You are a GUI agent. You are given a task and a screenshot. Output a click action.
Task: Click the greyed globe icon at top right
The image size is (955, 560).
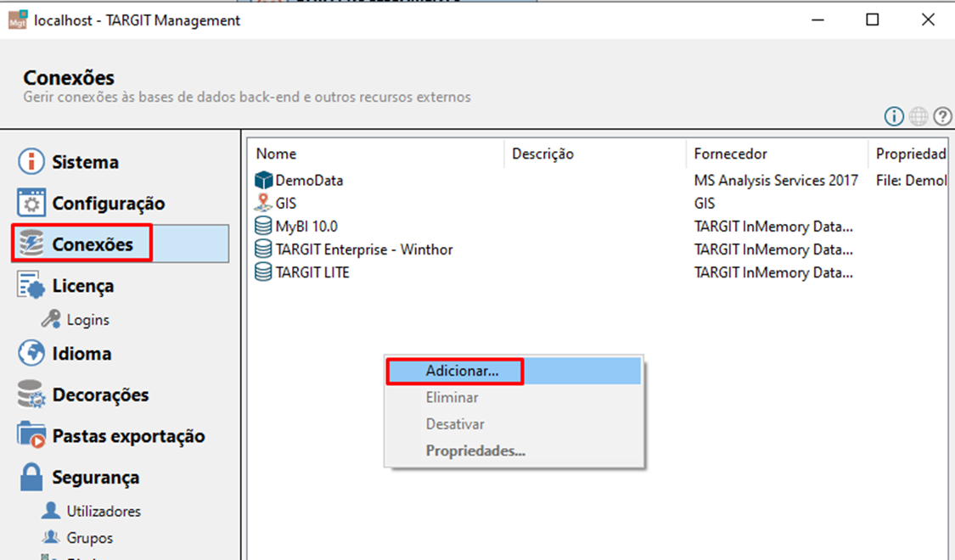point(918,115)
